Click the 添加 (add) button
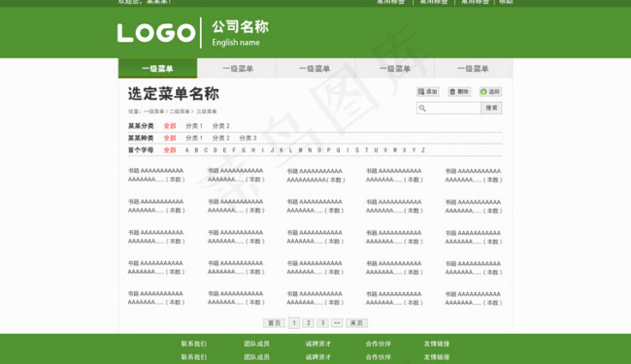This screenshot has height=364, width=631. tap(427, 91)
